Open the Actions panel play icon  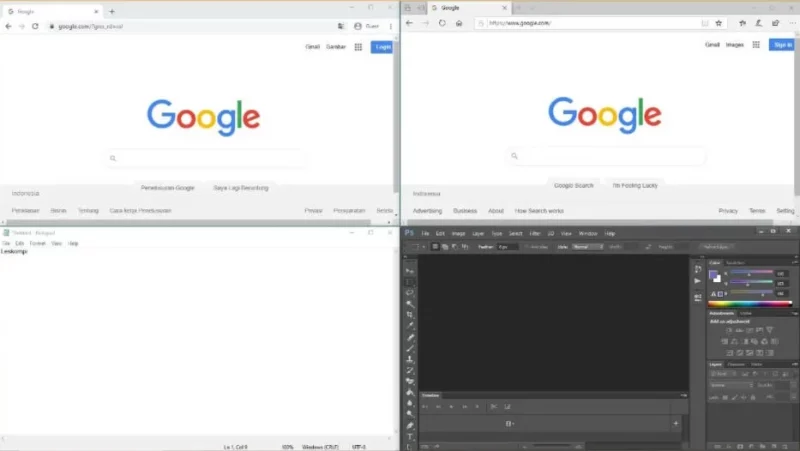pos(698,281)
